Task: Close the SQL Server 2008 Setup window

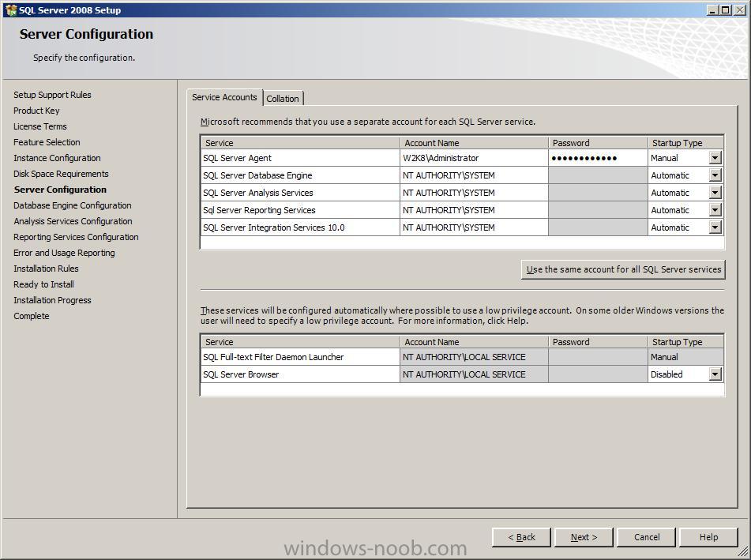Action: point(739,10)
